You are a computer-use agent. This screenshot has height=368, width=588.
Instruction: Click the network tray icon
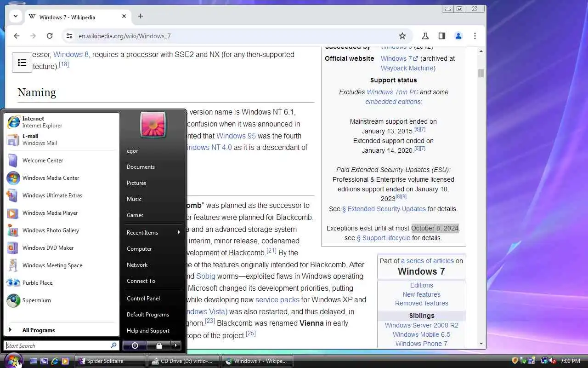tap(544, 361)
